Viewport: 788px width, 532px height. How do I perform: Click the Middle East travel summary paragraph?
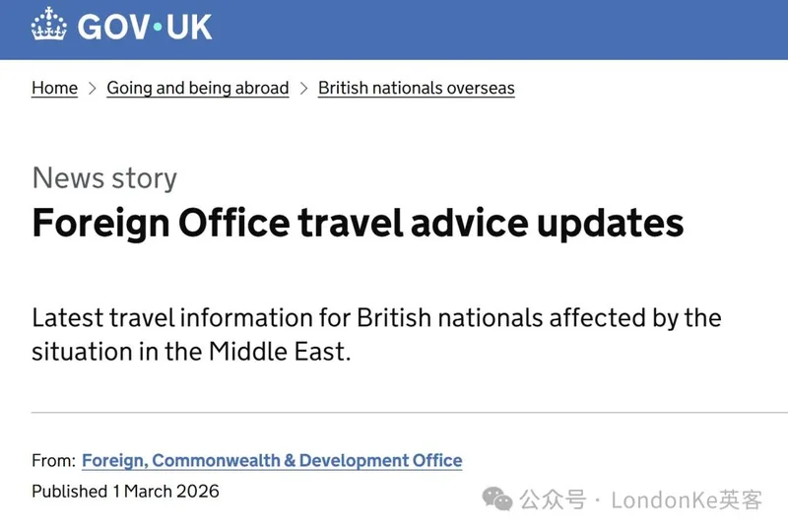[376, 334]
